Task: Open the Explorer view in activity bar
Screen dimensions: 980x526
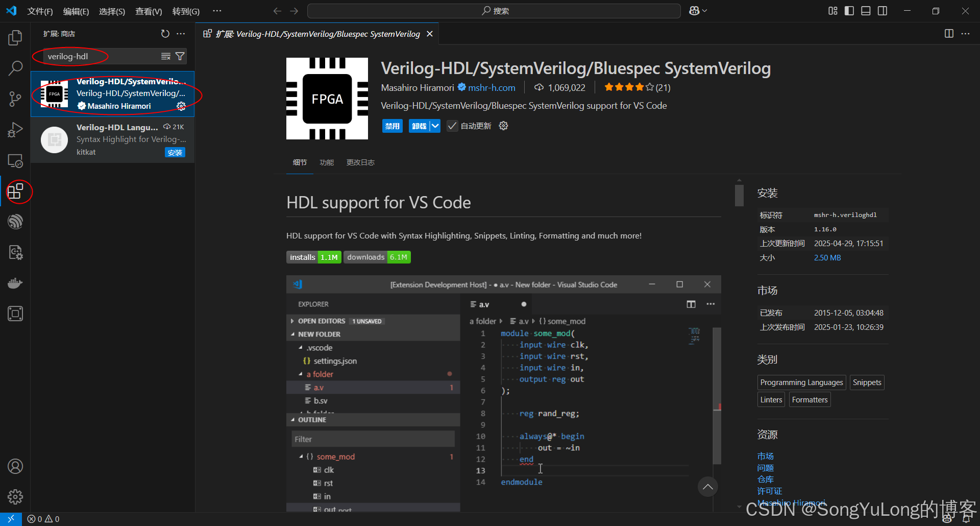Action: click(x=15, y=37)
